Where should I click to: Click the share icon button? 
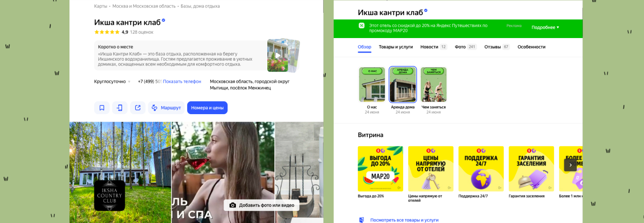(x=138, y=108)
